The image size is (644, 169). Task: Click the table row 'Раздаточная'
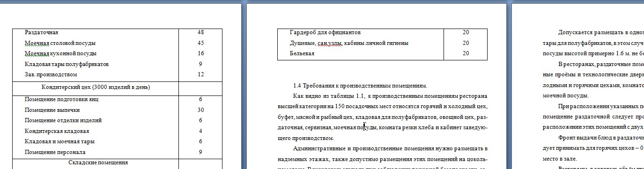(x=118, y=33)
